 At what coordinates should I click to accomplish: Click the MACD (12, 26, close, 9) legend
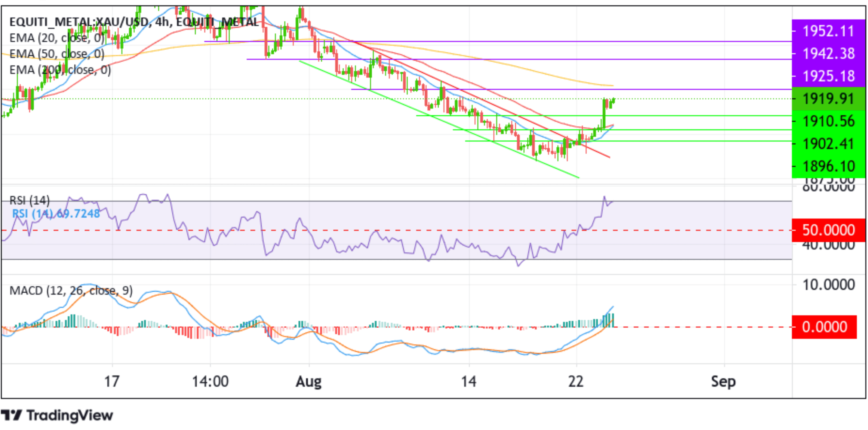(71, 290)
